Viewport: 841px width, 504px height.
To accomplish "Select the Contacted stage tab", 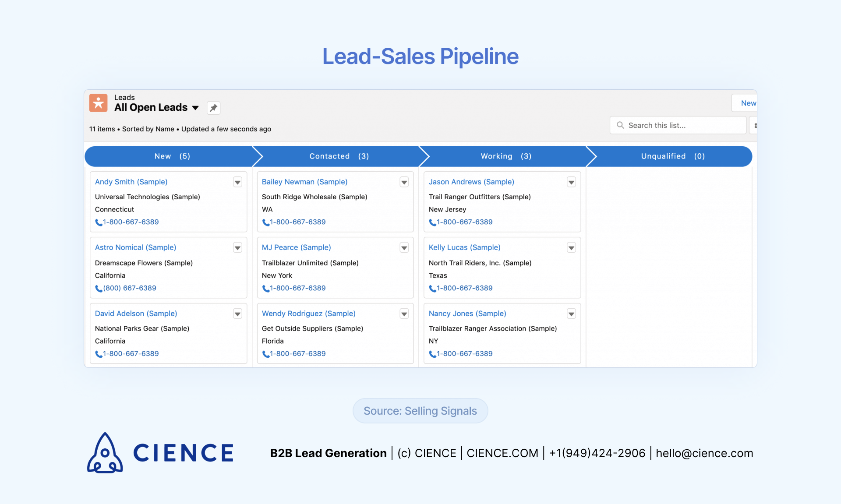I will pos(337,156).
